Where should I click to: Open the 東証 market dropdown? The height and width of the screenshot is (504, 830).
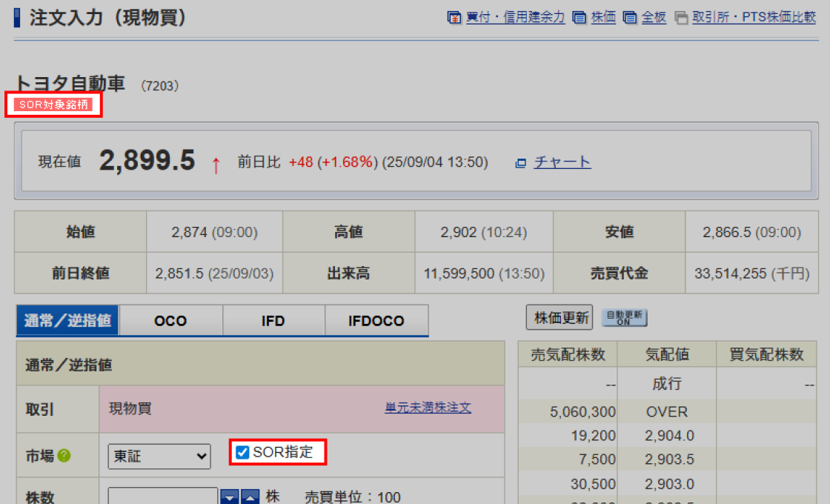click(x=159, y=457)
